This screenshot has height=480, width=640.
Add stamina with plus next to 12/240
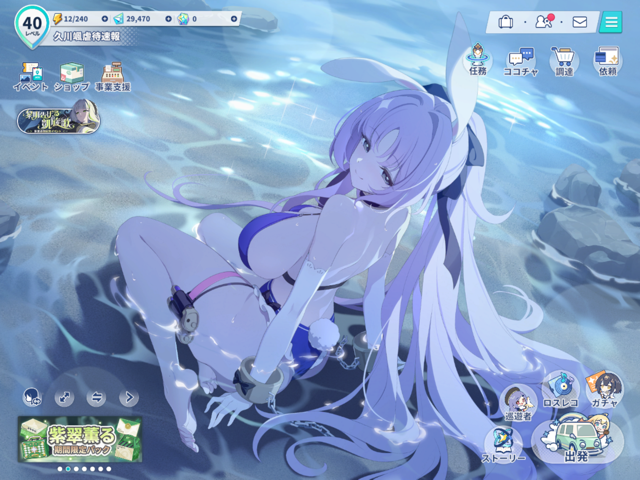(x=105, y=19)
